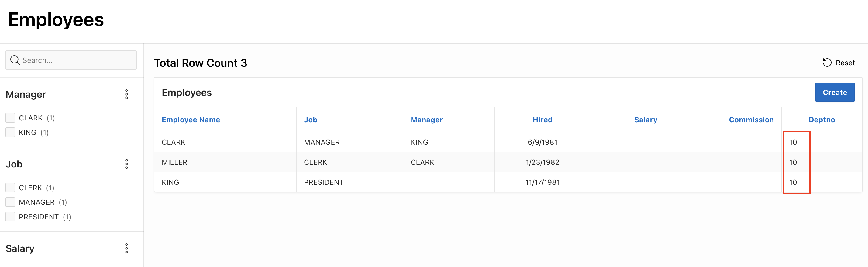The image size is (868, 267).
Task: Click the hired date 11/17/1981
Action: tap(542, 182)
